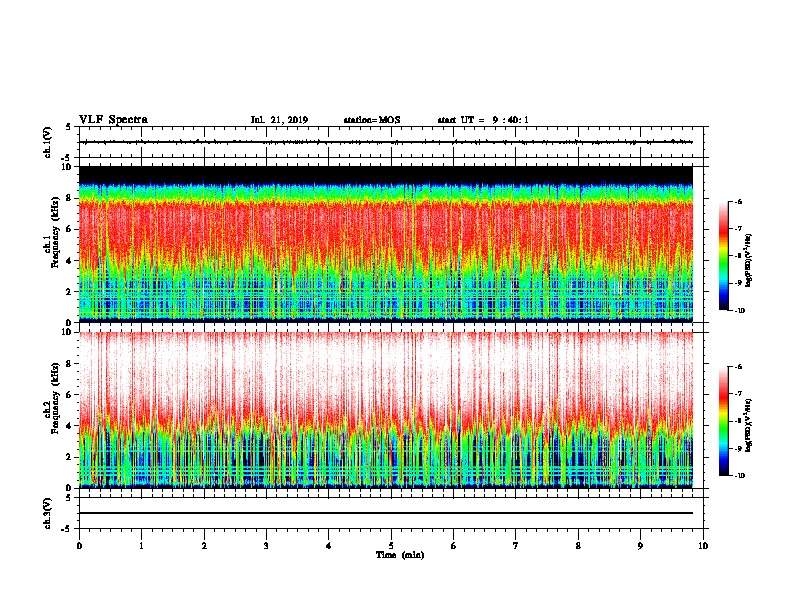Click time tick label "10" on x-axis

point(703,546)
